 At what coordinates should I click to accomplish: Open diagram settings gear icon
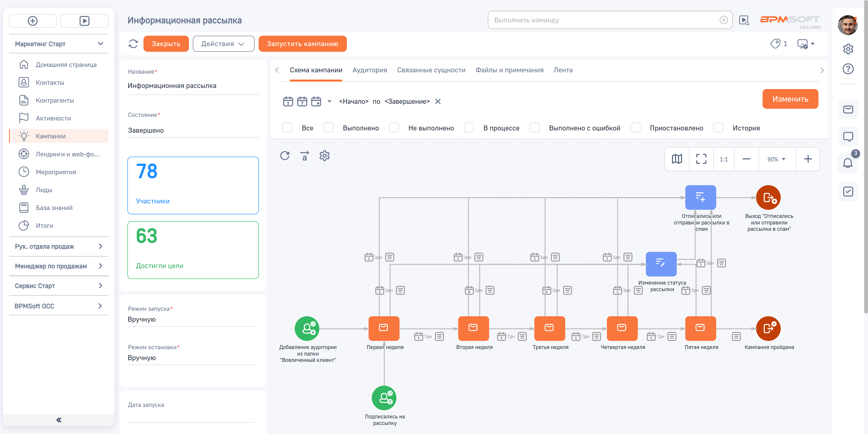pos(324,156)
